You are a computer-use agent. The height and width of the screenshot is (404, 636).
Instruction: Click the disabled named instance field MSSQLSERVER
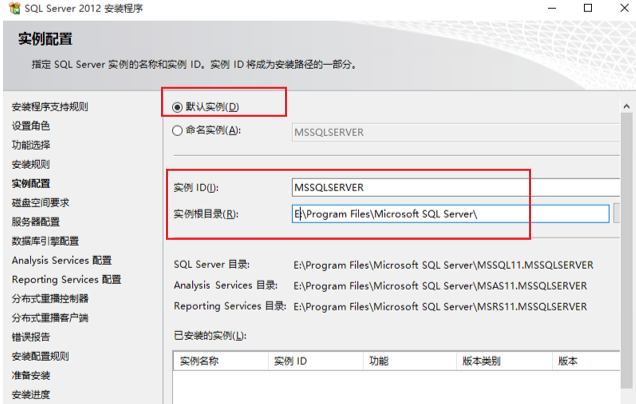[x=456, y=132]
